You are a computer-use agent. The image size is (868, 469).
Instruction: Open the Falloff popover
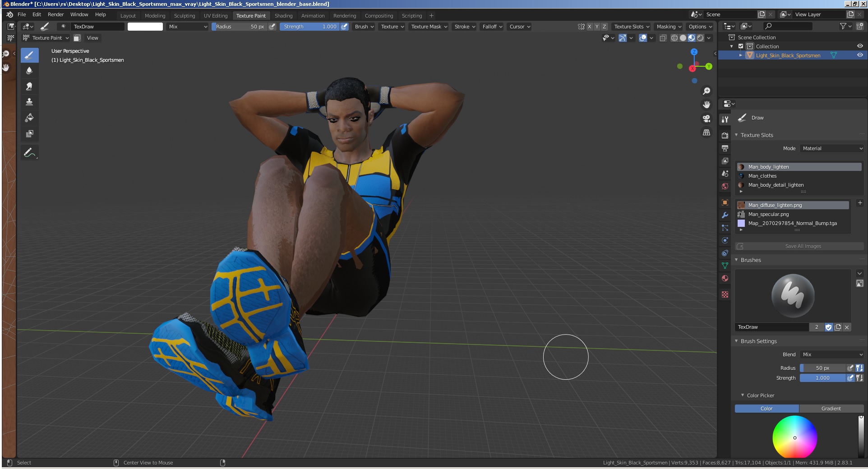pos(492,27)
